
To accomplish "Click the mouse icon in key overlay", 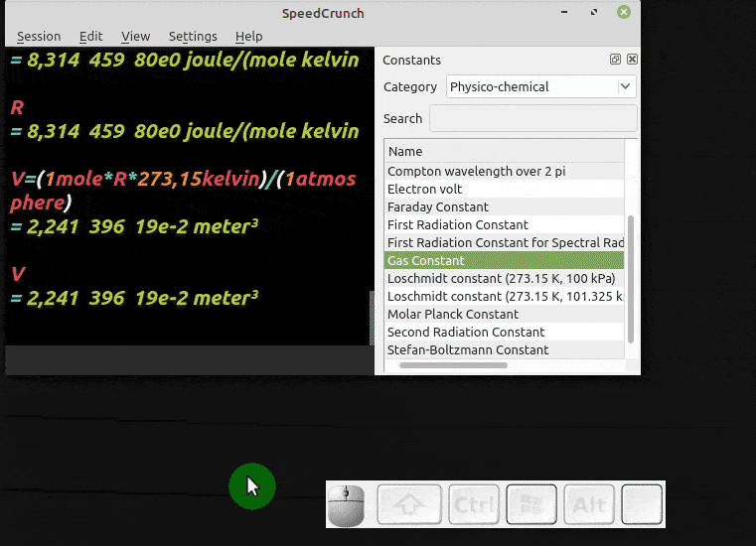I will pos(346,505).
